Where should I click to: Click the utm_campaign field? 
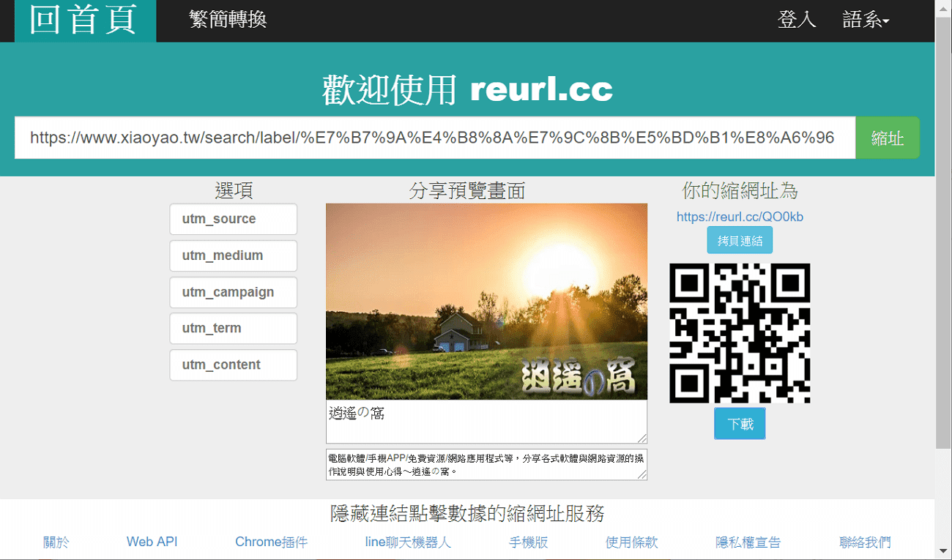pos(233,292)
